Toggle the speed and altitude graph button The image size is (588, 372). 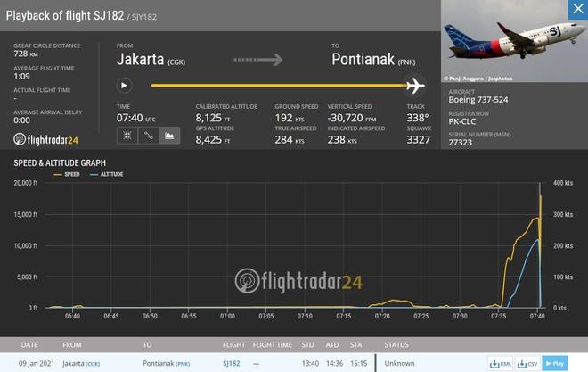pos(169,136)
